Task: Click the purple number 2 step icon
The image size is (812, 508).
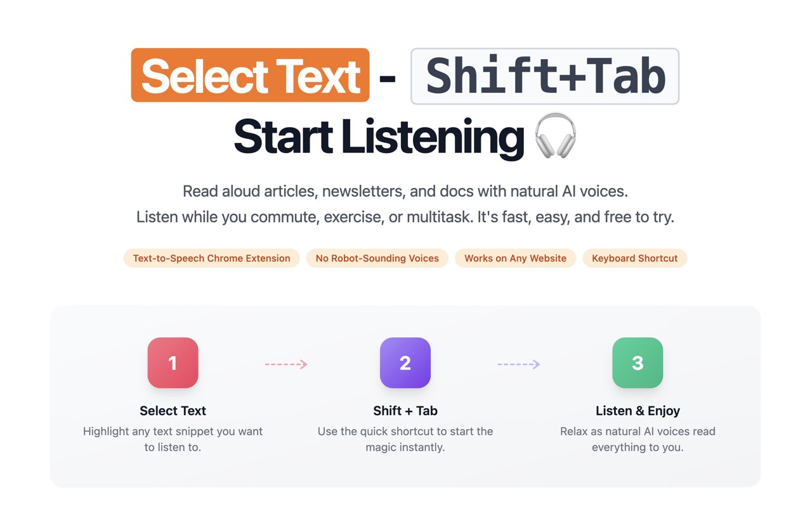Action: (x=405, y=363)
